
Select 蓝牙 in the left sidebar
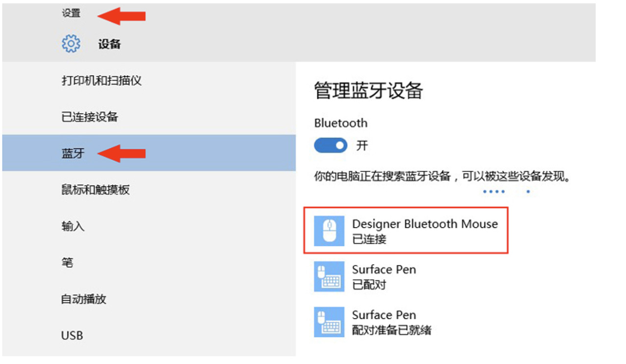click(73, 154)
